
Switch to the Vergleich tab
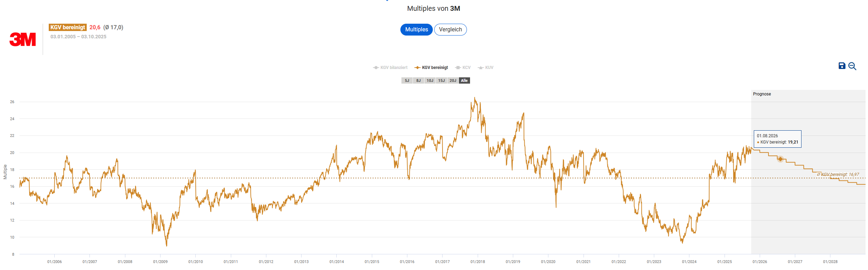tap(450, 30)
